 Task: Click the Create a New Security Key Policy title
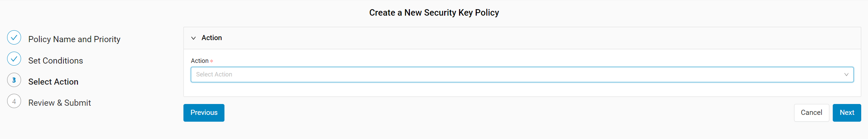point(434,13)
